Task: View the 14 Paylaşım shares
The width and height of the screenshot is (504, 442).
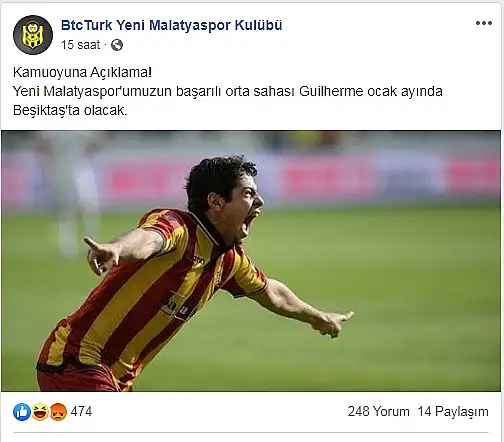Action: point(453,412)
